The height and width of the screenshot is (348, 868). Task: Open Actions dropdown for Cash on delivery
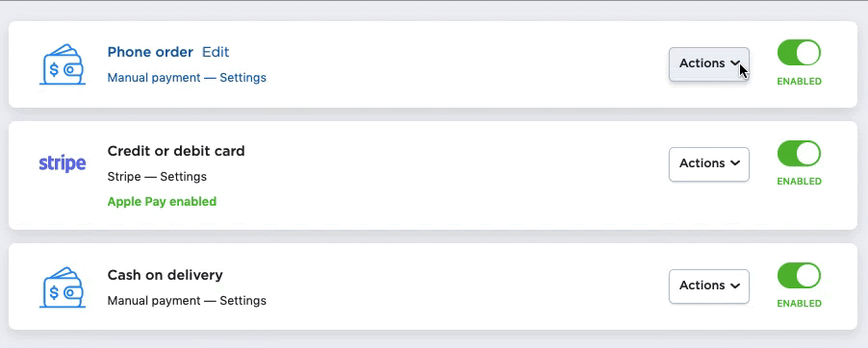pyautogui.click(x=709, y=286)
